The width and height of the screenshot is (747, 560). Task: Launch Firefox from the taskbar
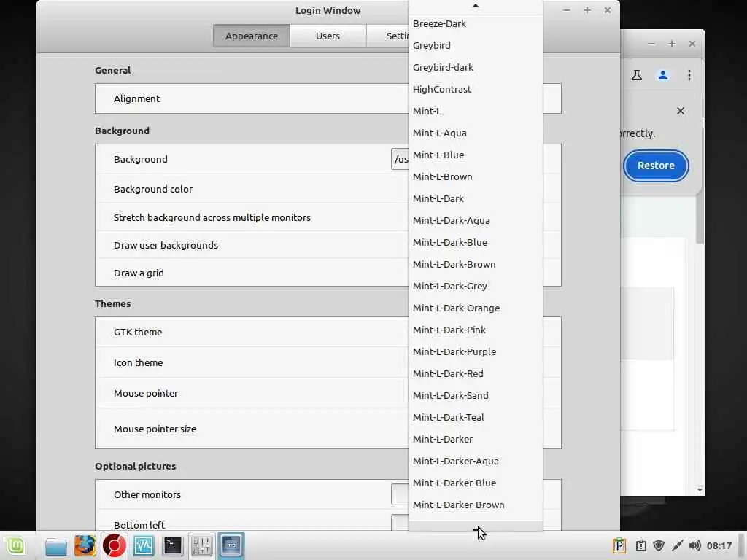click(85, 545)
